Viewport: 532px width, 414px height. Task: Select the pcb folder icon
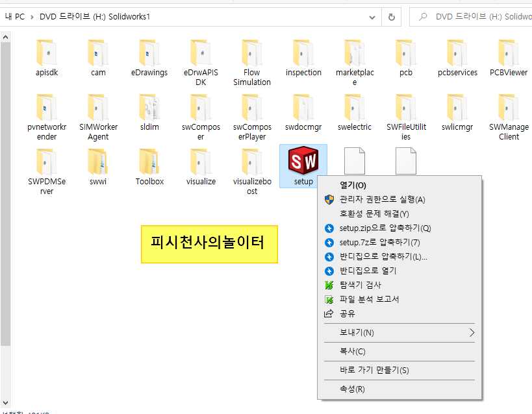(x=406, y=53)
